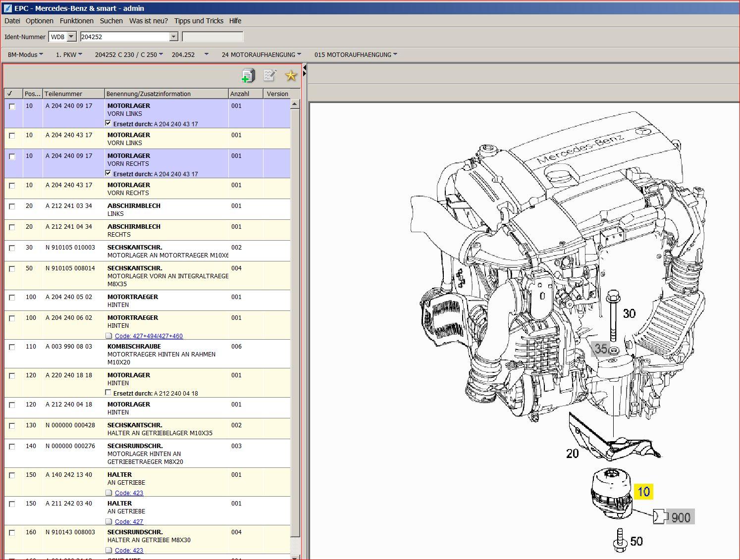Tick checkbox for MOTORTRAEGER A 204 240 05 02
This screenshot has width=740, height=560.
click(x=12, y=298)
